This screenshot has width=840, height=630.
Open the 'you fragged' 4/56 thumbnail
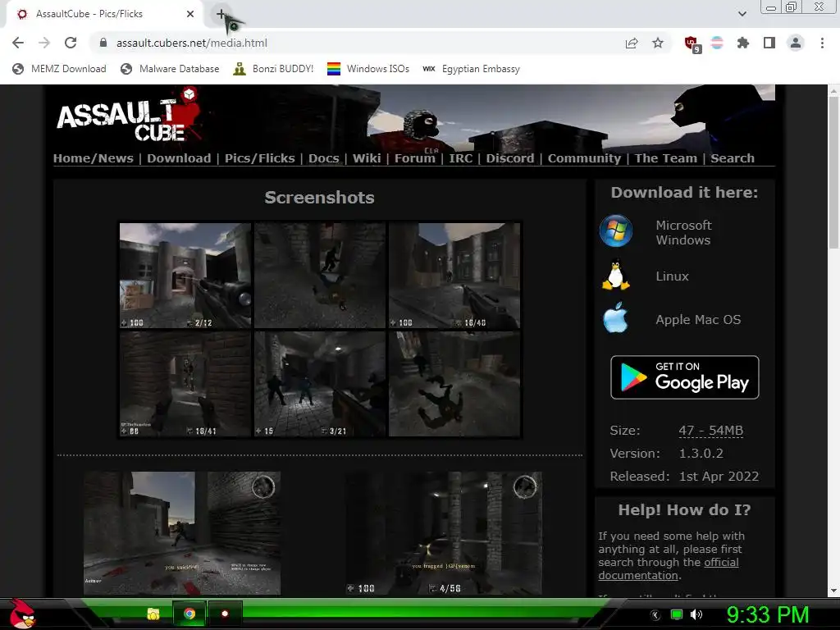point(444,533)
